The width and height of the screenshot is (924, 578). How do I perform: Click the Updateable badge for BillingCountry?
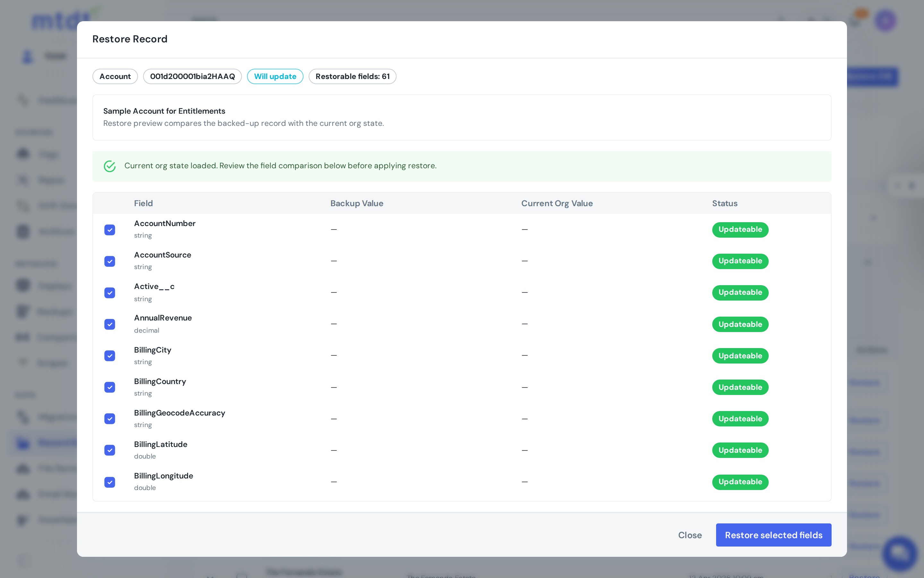(740, 387)
